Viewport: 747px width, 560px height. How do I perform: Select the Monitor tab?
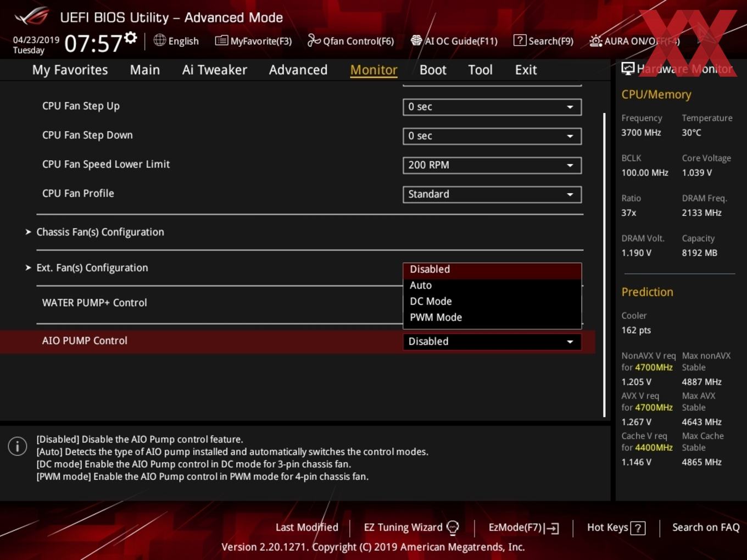pyautogui.click(x=374, y=70)
